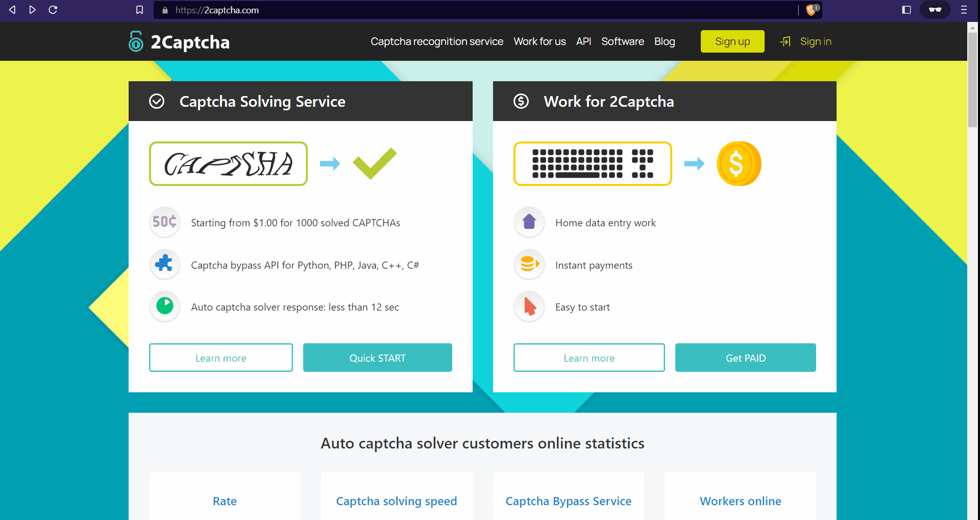Click the keyboard illustration image

(593, 163)
